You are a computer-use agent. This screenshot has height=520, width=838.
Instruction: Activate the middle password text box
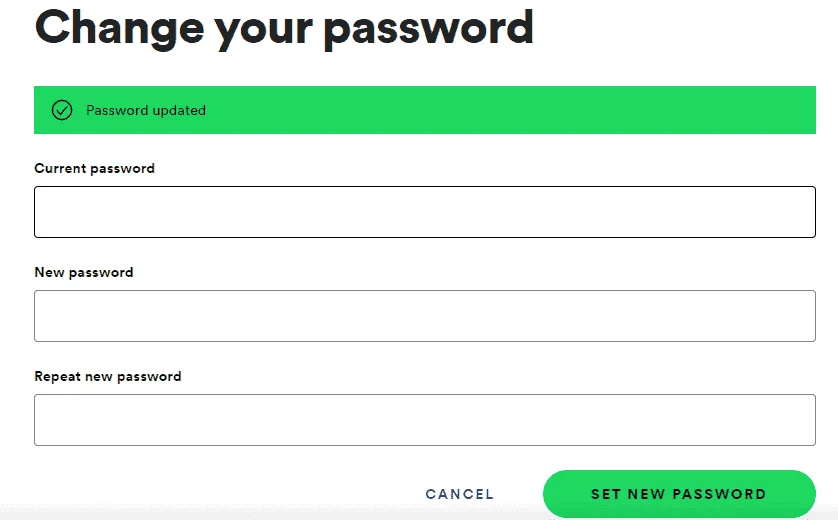[x=425, y=316]
